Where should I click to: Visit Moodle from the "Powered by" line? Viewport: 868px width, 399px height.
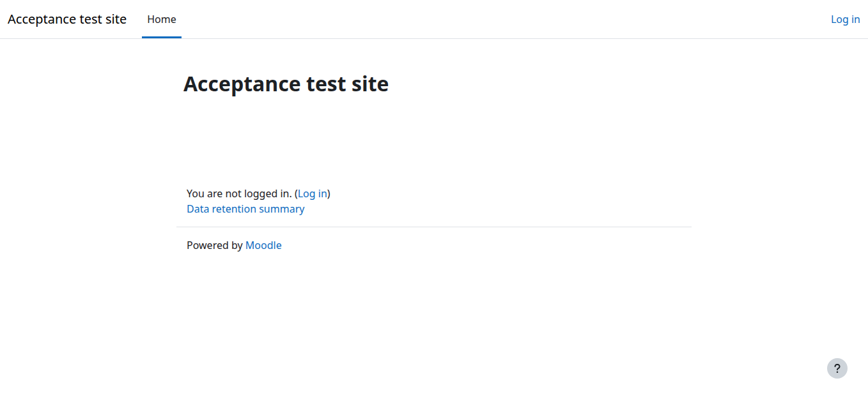(263, 245)
